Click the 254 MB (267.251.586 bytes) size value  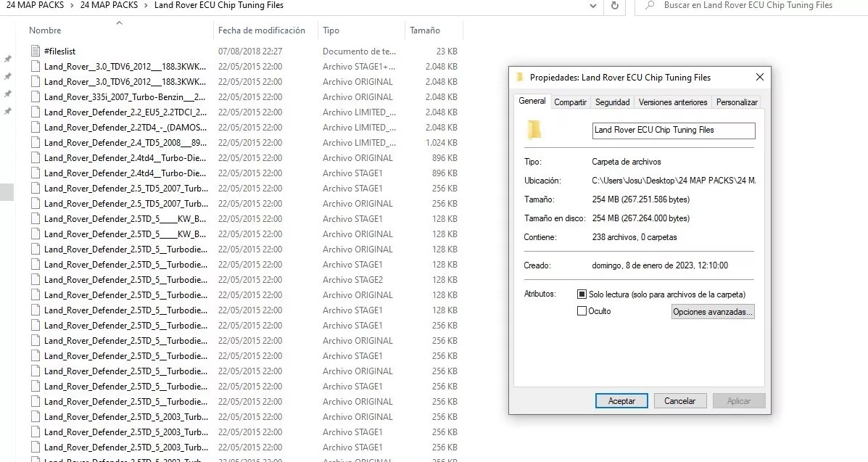point(641,199)
